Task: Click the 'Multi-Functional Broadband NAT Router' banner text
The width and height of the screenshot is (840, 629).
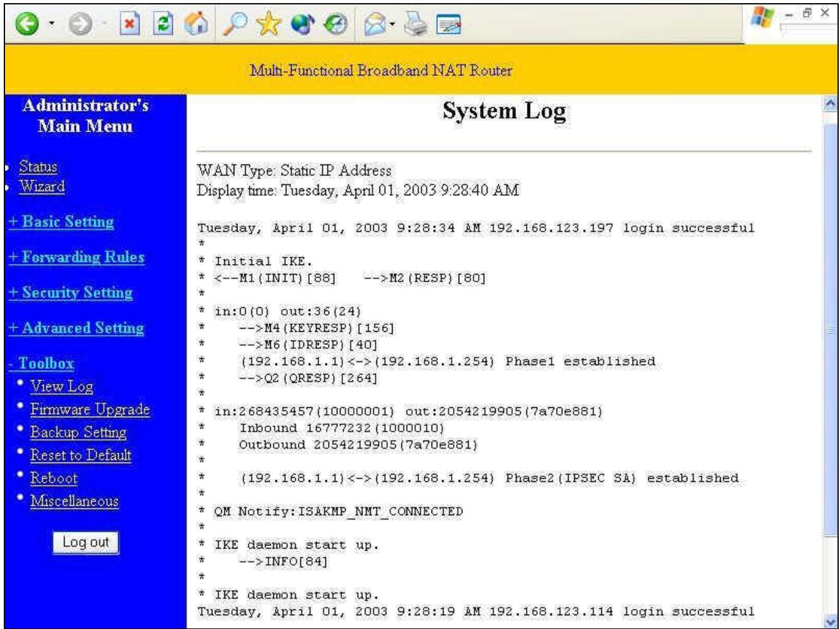Action: tap(381, 70)
